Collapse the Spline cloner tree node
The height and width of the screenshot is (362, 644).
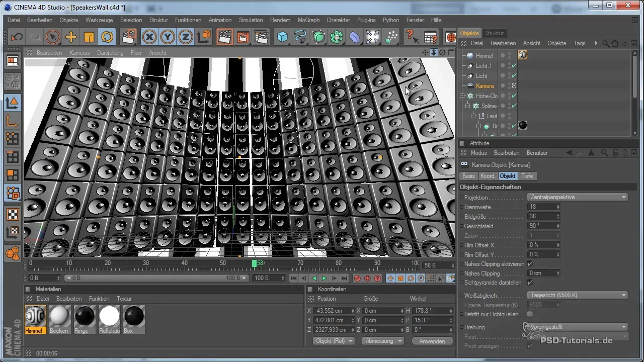click(x=467, y=106)
